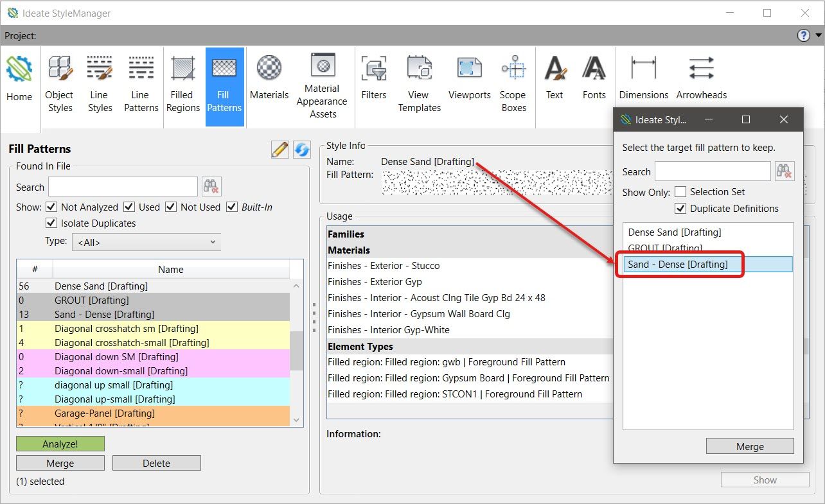Click the fill patterns list scrollbar
This screenshot has height=504, width=825.
click(297, 351)
